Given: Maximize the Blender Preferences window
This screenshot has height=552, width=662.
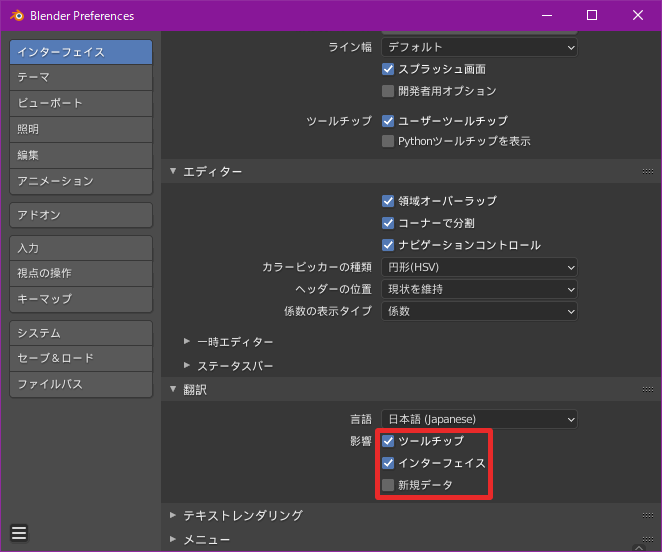Looking at the screenshot, I should pos(592,16).
